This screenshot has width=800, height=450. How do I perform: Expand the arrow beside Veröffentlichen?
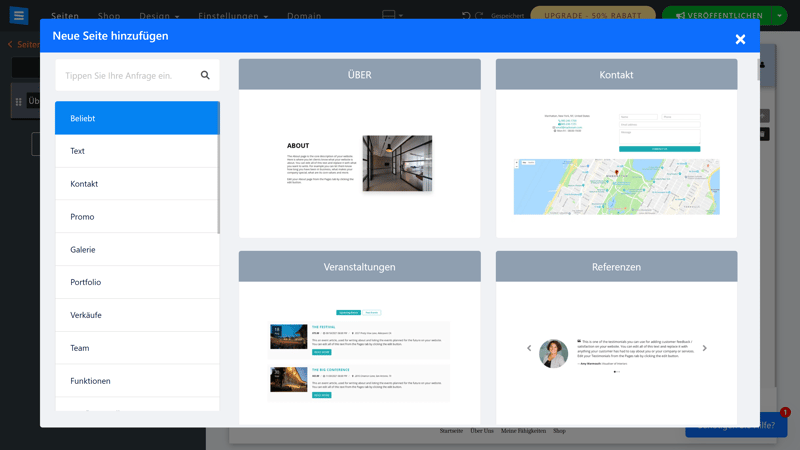tap(779, 16)
